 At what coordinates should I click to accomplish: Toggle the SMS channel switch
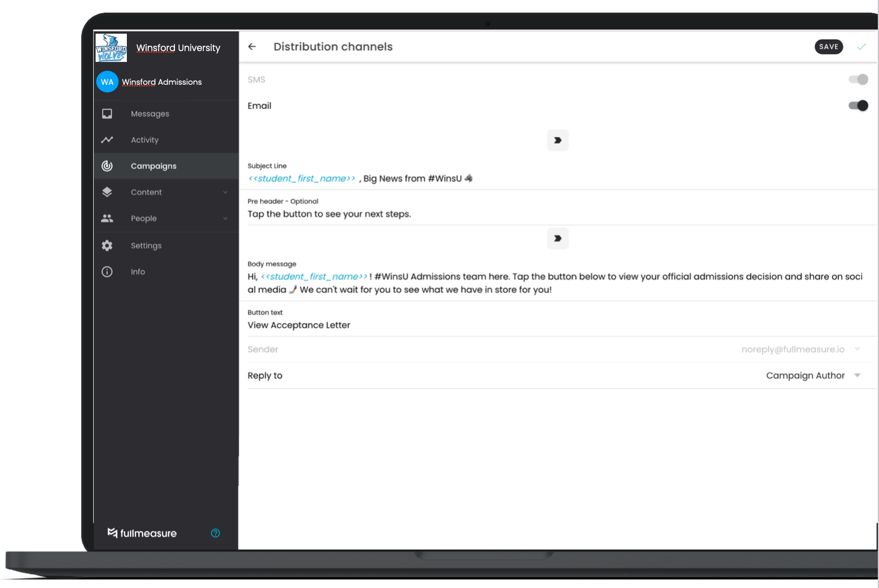(858, 79)
